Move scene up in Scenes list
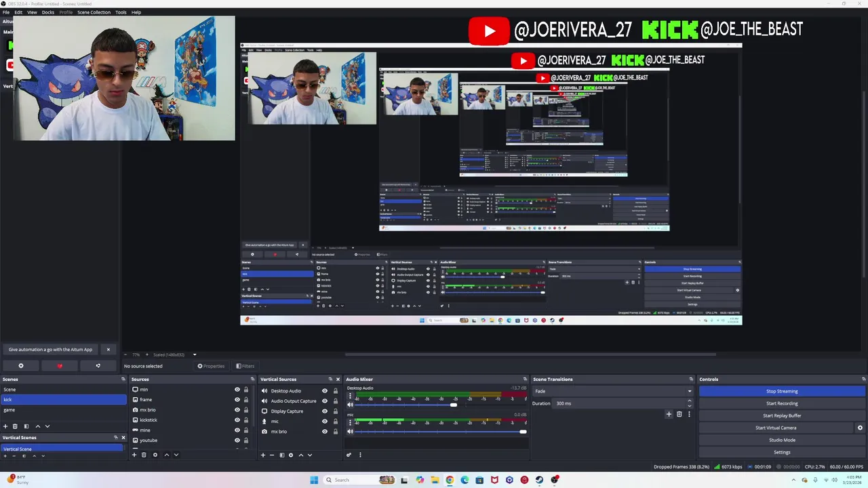 tap(38, 426)
